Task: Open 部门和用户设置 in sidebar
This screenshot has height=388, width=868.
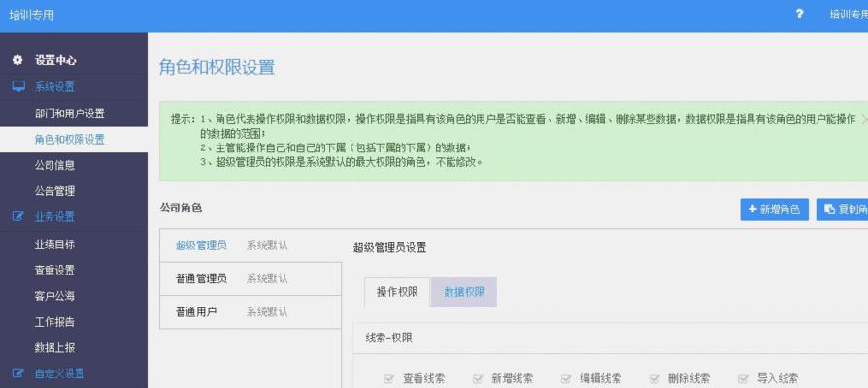Action: pyautogui.click(x=69, y=113)
